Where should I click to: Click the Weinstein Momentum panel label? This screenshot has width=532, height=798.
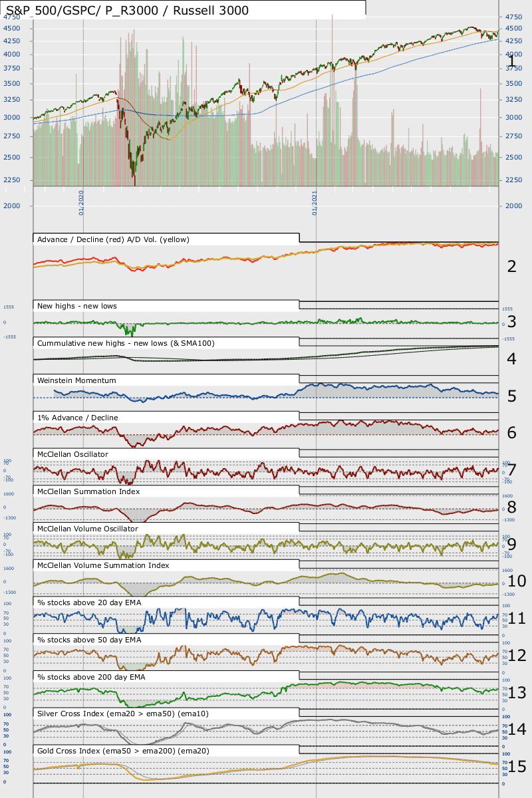coord(77,380)
